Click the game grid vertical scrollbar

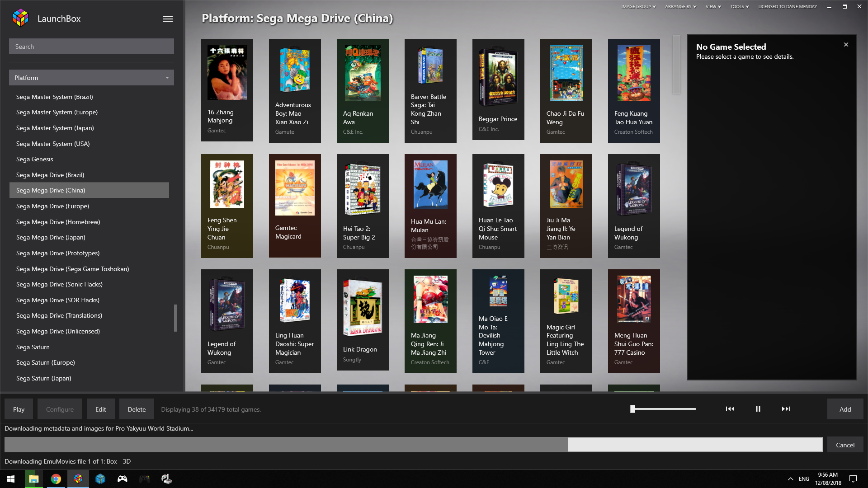pyautogui.click(x=676, y=65)
